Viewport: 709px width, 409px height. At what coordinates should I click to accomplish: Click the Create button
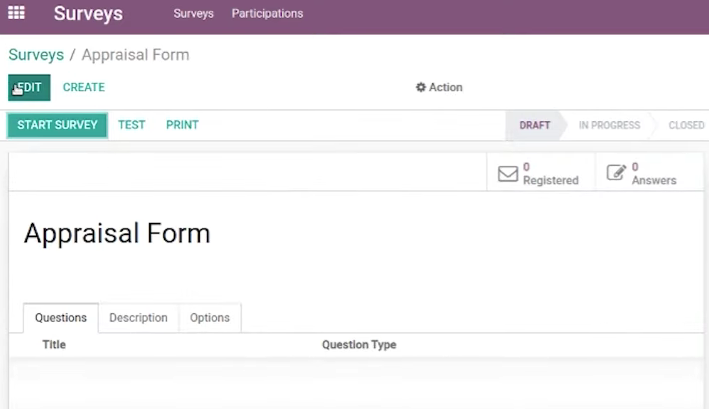[x=84, y=87]
